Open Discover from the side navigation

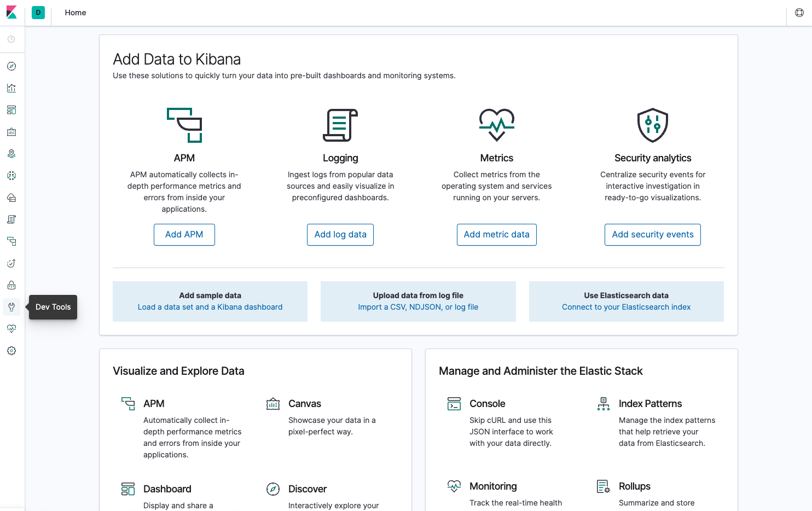[x=11, y=66]
